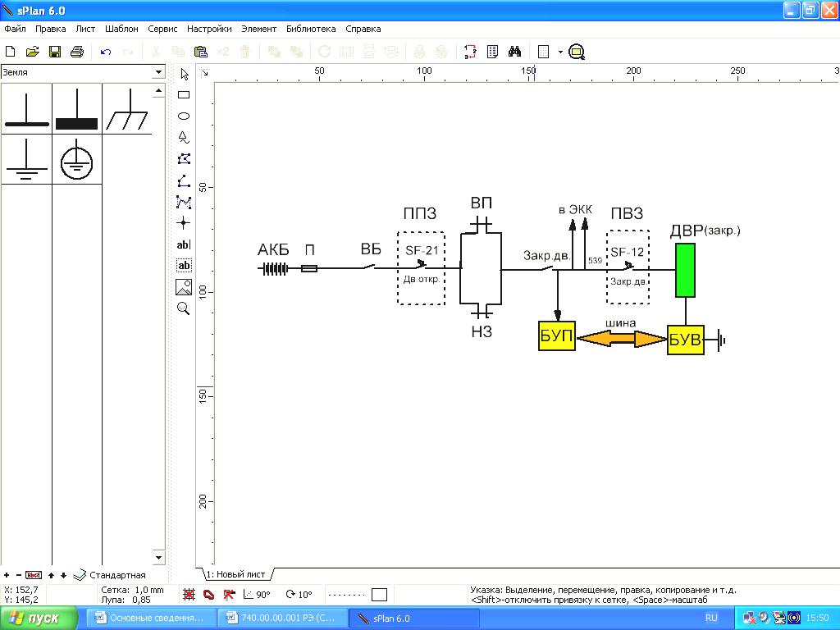Create a new file with the blank page icon

pyautogui.click(x=10, y=52)
